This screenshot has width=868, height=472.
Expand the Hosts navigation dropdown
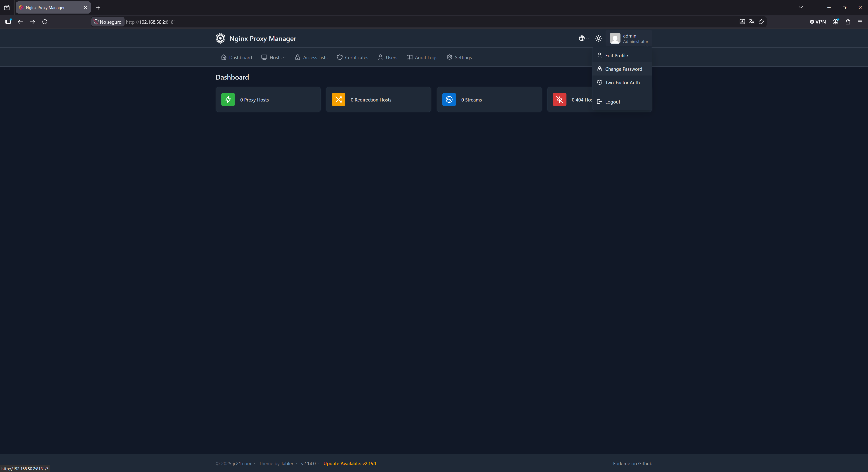(273, 58)
